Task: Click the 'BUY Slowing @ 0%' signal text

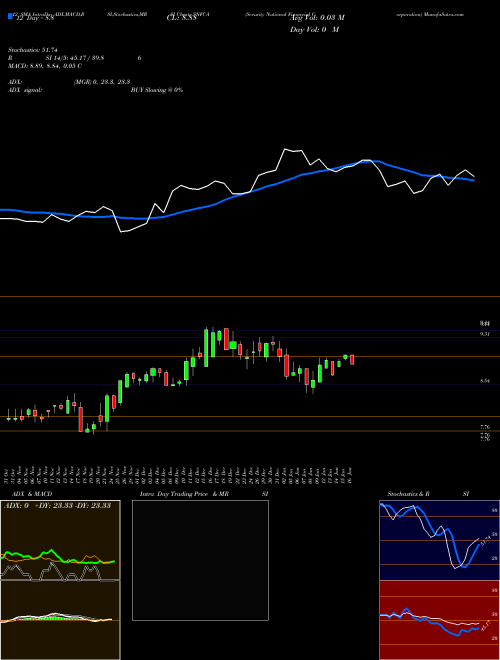Action: tap(157, 90)
